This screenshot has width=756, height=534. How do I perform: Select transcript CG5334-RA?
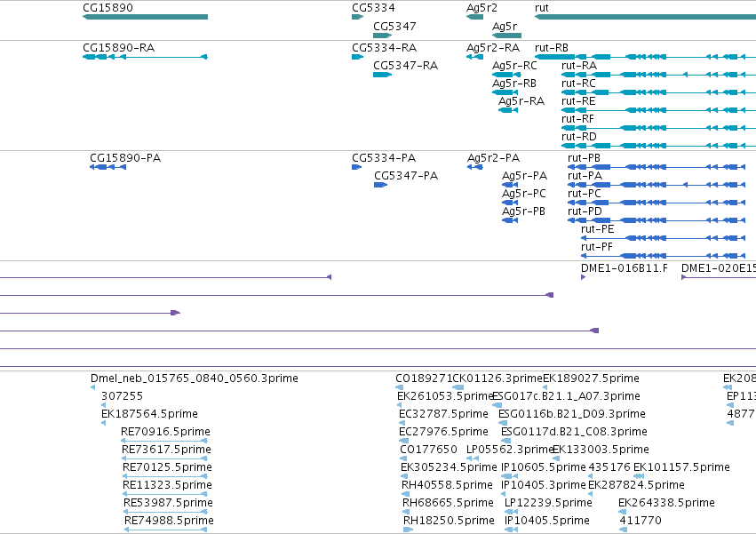point(385,48)
